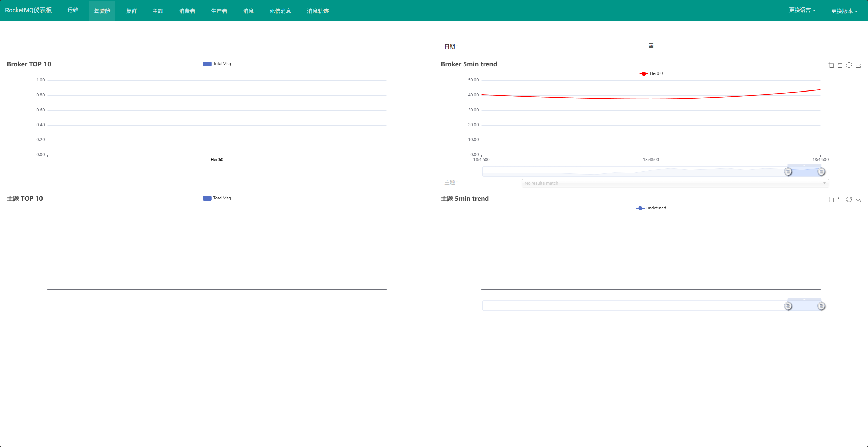
Task: Click Broker trend restore refresh icon
Action: (x=849, y=65)
